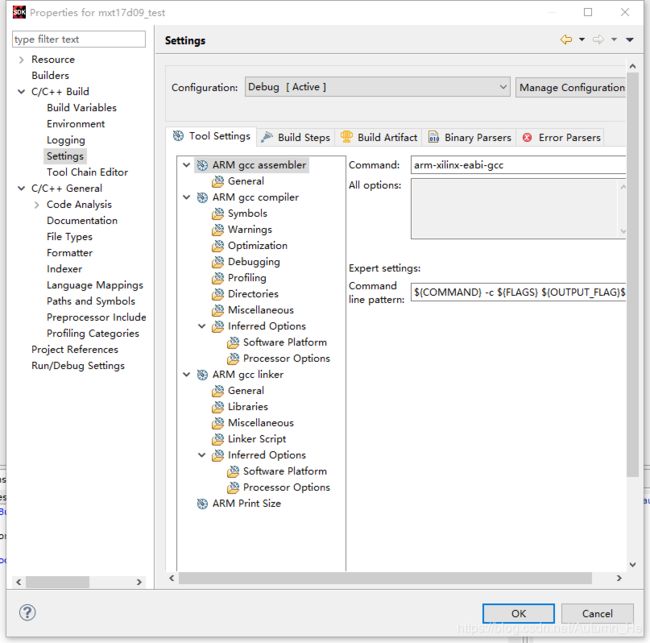Viewport: 650px width, 643px height.
Task: Select Paths and Symbols in sidebar
Action: coord(90,301)
